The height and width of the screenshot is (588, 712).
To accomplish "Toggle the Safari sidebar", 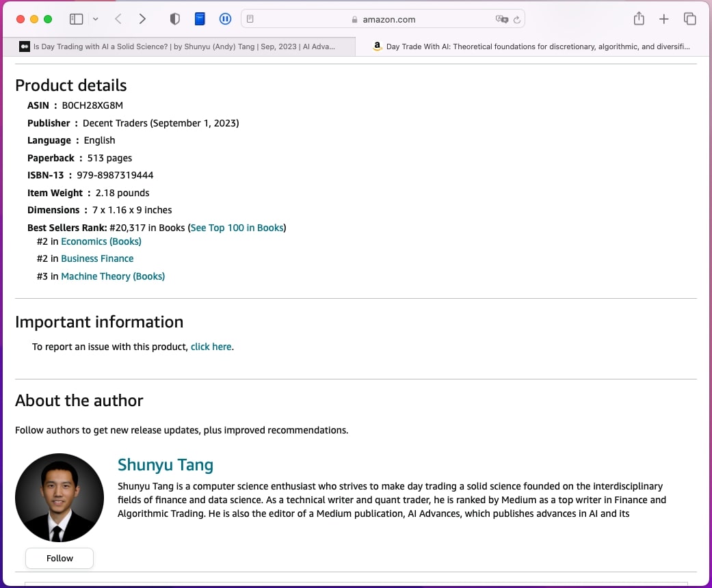I will pos(76,19).
